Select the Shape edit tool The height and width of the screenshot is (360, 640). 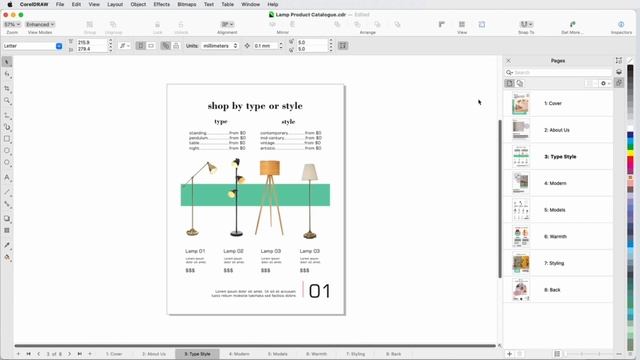[7, 74]
